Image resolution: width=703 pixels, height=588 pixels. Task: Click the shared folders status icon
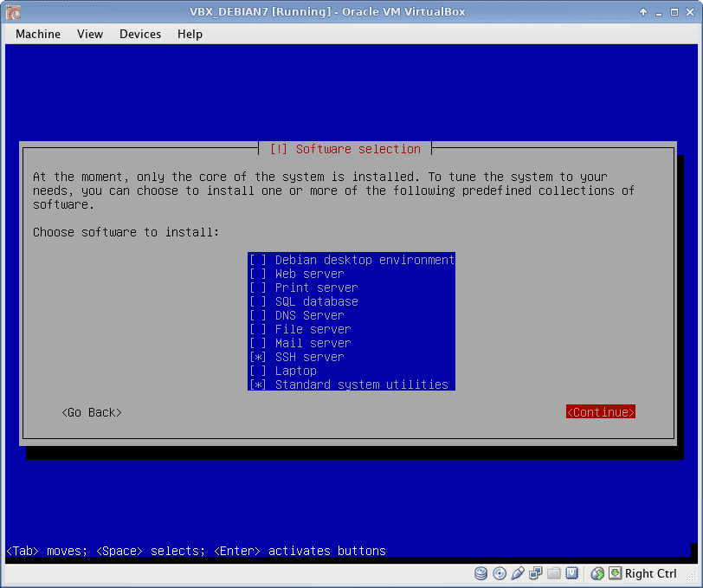coord(554,573)
